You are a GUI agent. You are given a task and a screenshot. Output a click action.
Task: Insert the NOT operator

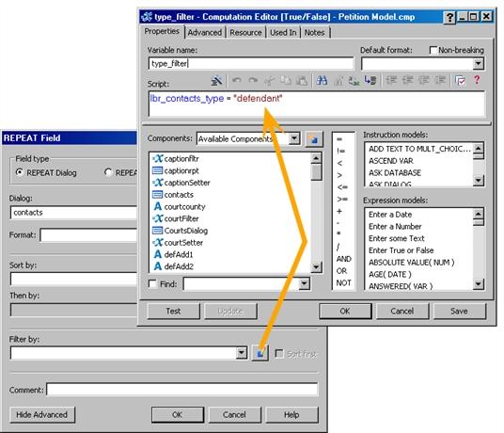point(343,282)
